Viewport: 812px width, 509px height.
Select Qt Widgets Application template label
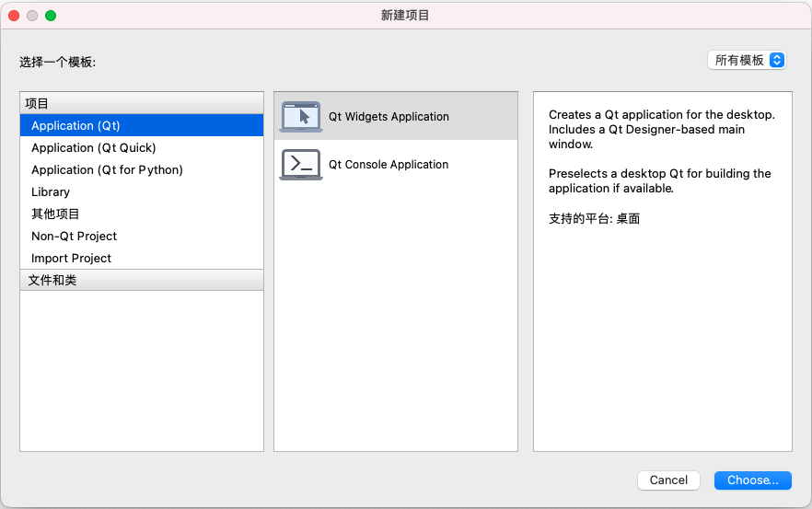pyautogui.click(x=389, y=117)
